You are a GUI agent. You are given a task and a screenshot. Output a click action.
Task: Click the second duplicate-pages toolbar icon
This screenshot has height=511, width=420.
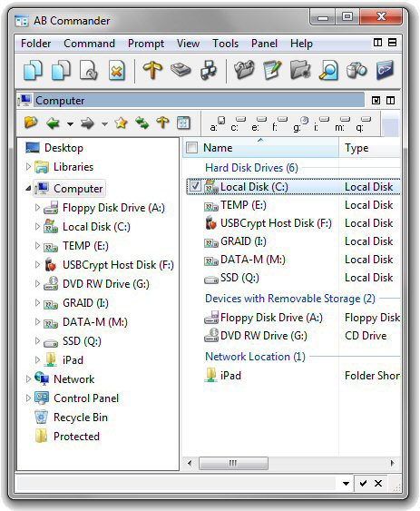coord(61,70)
